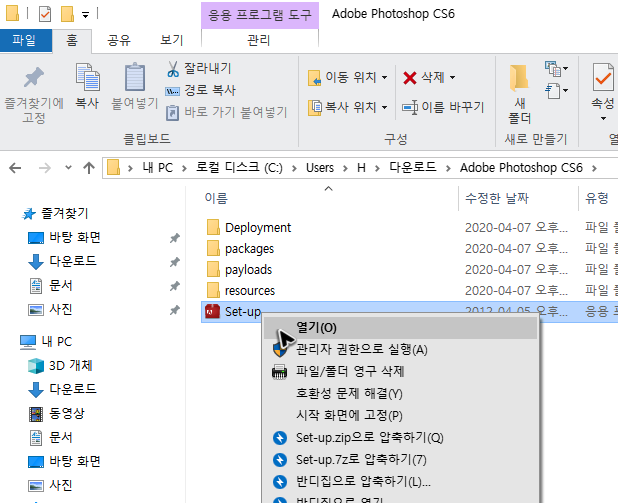Click the Adobe Set-up application icon
This screenshot has height=503, width=619.
tap(212, 312)
